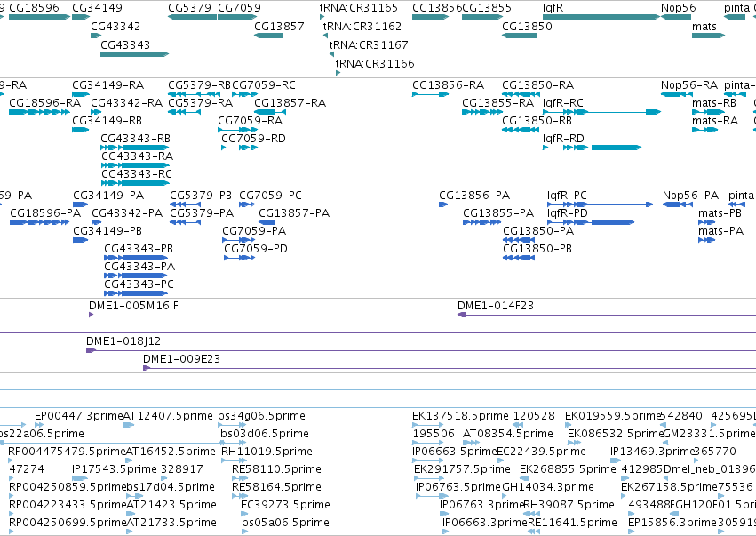This screenshot has height=536, width=756.
Task: Click the CG43342 gene arrow
Action: pyautogui.click(x=96, y=36)
